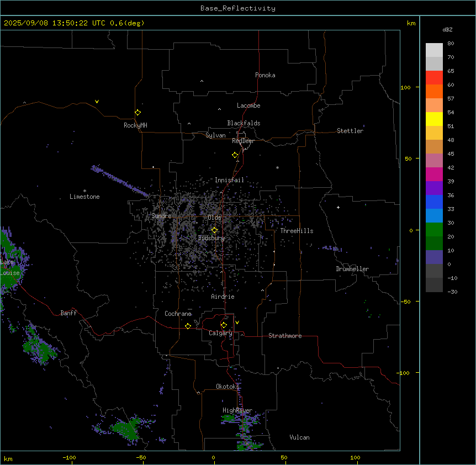Click the Didsbury town label
Viewport: 476px width, 465px height.
(x=211, y=238)
